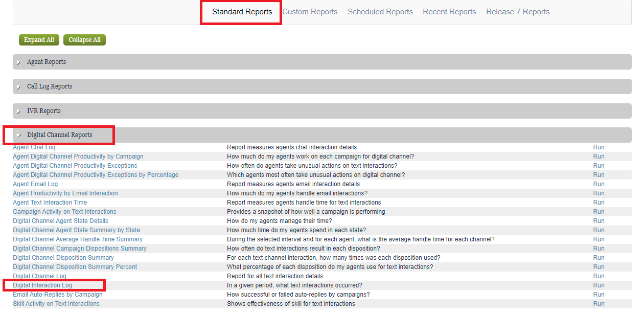Select description 'How do my agents manage their time?'
Screen dimensions: 644x314
pos(279,221)
